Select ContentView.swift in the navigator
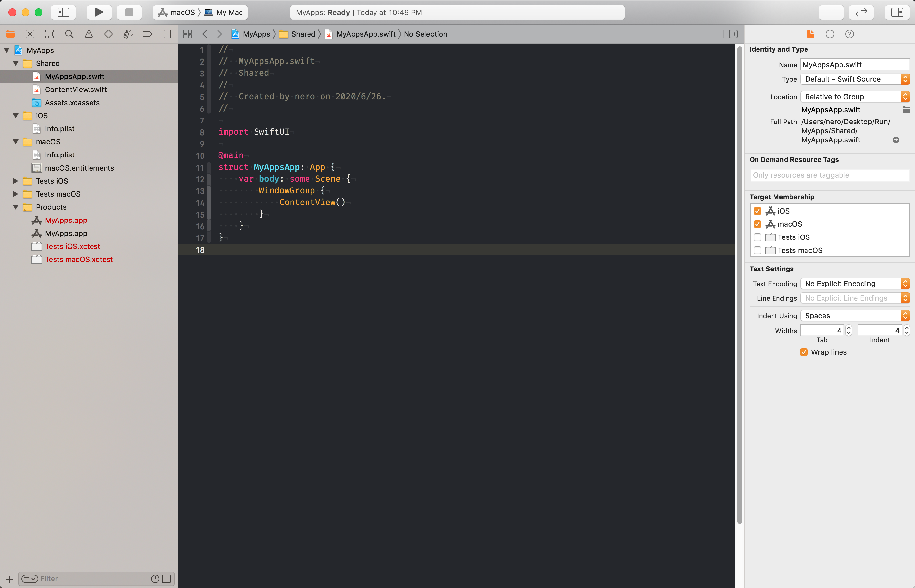Screen dimensions: 915x588 (75, 90)
